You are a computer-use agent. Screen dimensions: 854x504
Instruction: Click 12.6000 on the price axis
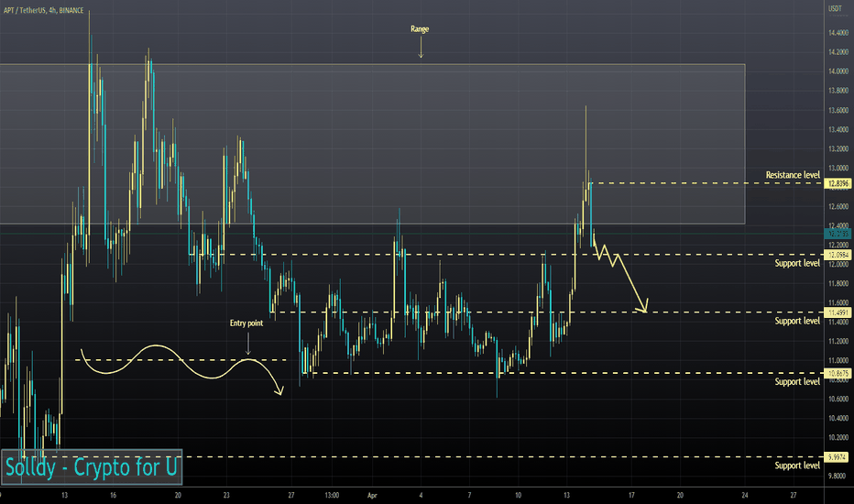click(838, 206)
